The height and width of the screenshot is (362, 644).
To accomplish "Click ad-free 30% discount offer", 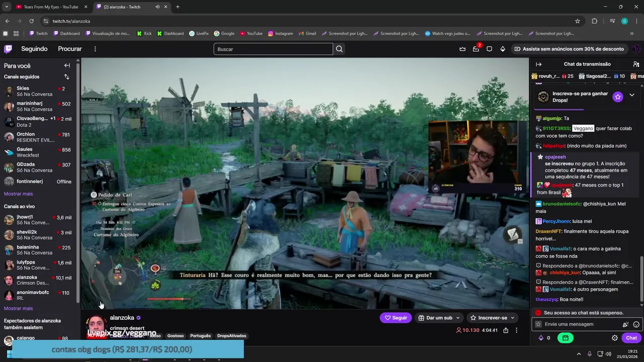I will [x=569, y=49].
